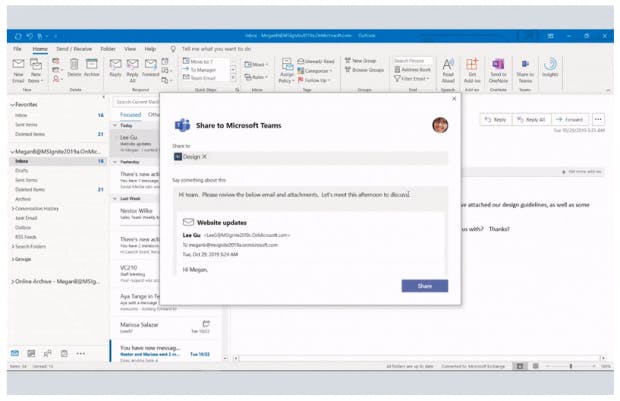The width and height of the screenshot is (620, 401).
Task: Open the File menu
Action: pyautogui.click(x=17, y=49)
